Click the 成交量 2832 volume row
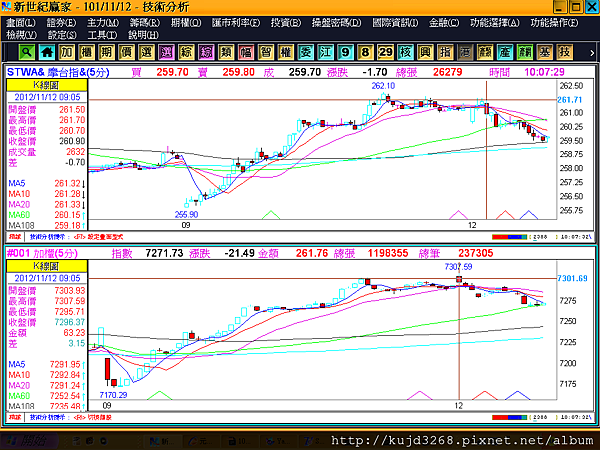Viewport: 600px width, 450px height. tap(47, 152)
